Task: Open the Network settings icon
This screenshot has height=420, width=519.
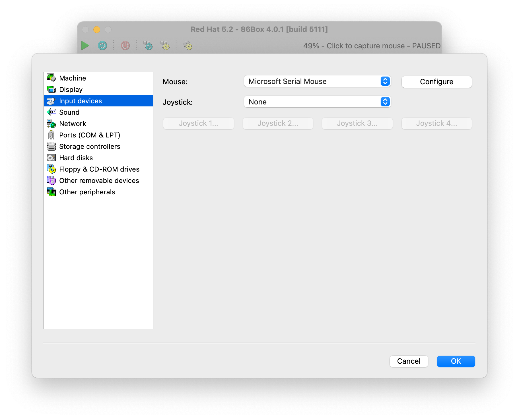Action: click(x=51, y=123)
